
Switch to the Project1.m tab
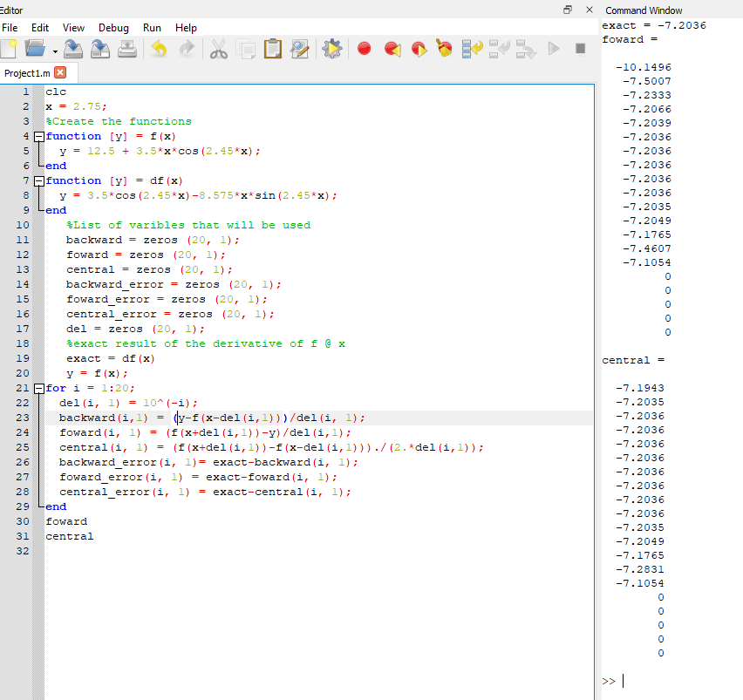click(27, 72)
